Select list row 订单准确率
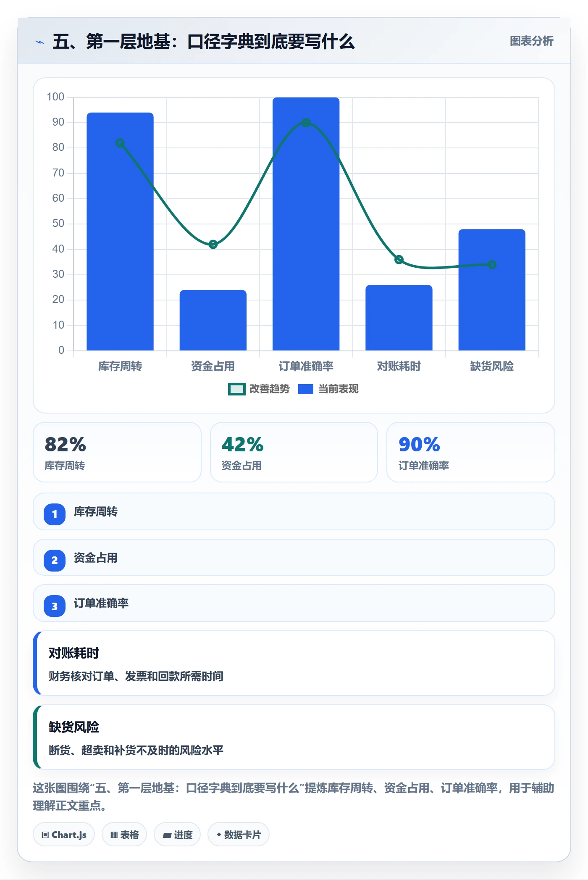 294,603
